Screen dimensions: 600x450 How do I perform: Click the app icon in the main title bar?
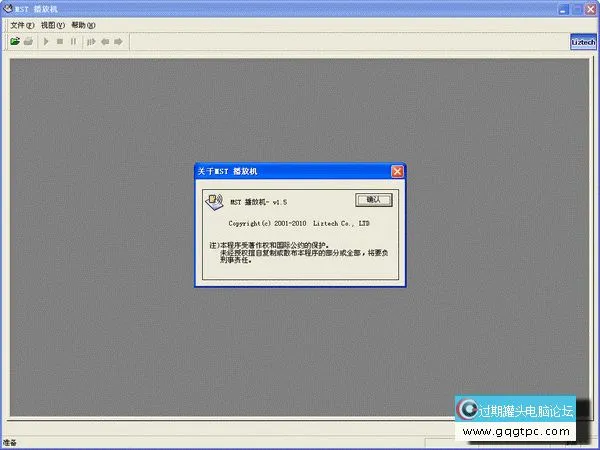point(7,8)
